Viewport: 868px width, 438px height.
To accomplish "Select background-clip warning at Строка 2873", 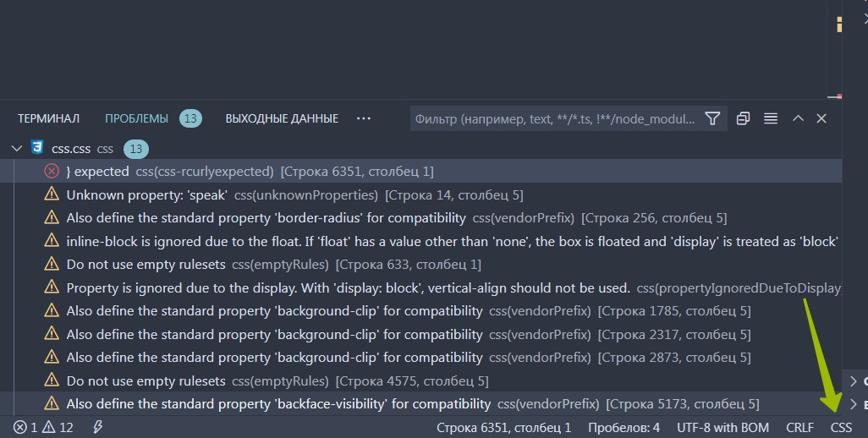I will coord(420,358).
